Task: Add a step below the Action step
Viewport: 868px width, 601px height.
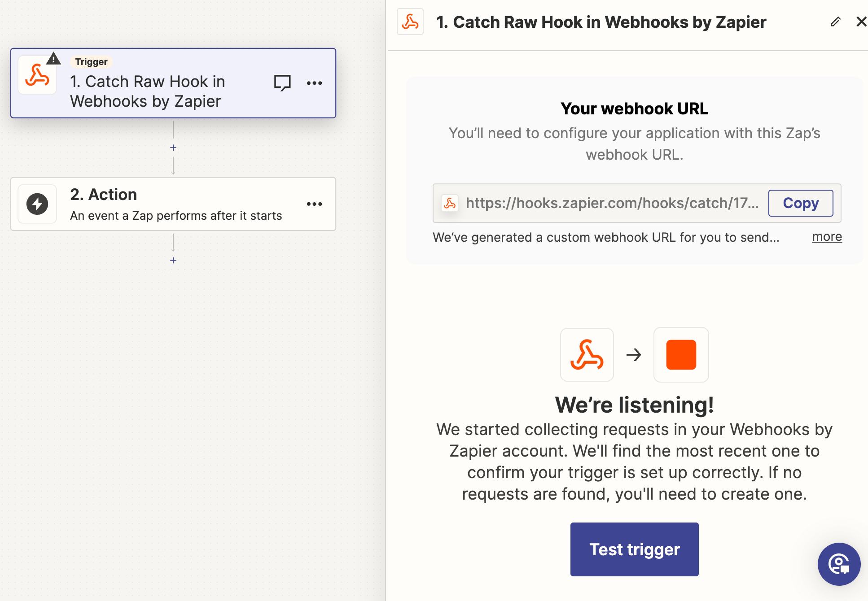Action: point(173,261)
